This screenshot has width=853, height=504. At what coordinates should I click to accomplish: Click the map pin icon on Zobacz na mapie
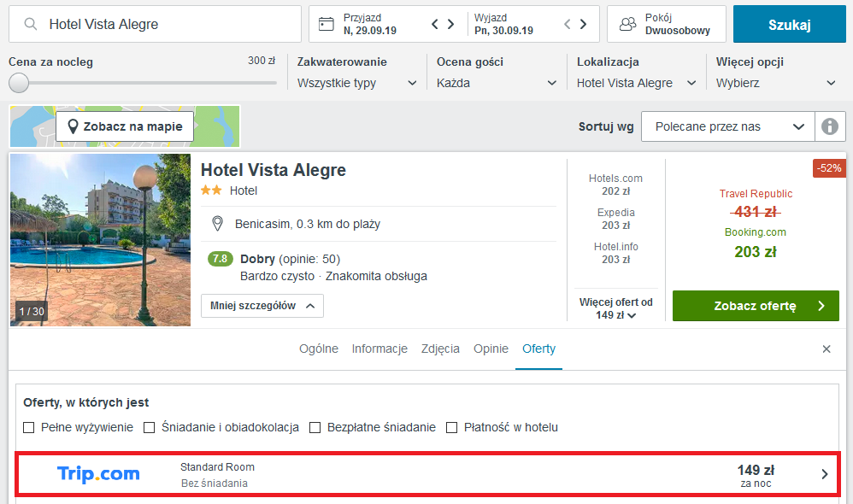73,126
